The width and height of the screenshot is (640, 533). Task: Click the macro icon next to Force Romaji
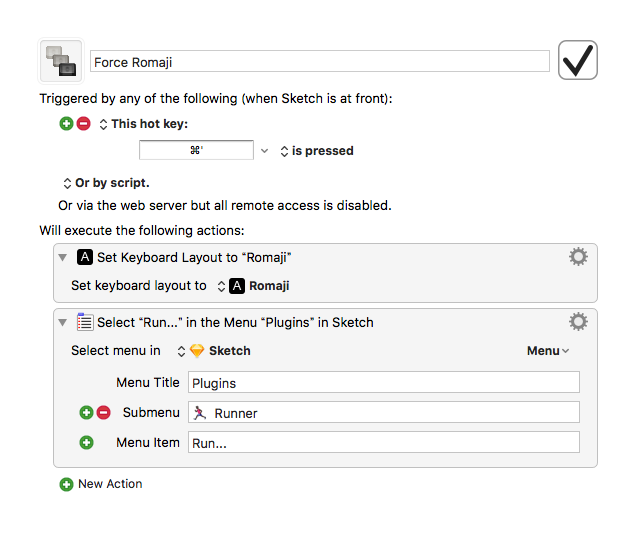click(x=59, y=60)
